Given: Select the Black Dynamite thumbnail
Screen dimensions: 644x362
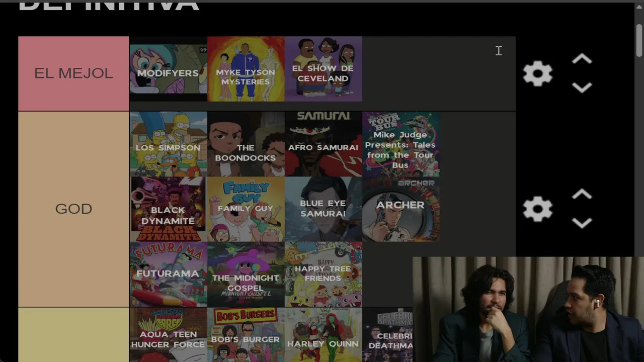Looking at the screenshot, I should [168, 209].
